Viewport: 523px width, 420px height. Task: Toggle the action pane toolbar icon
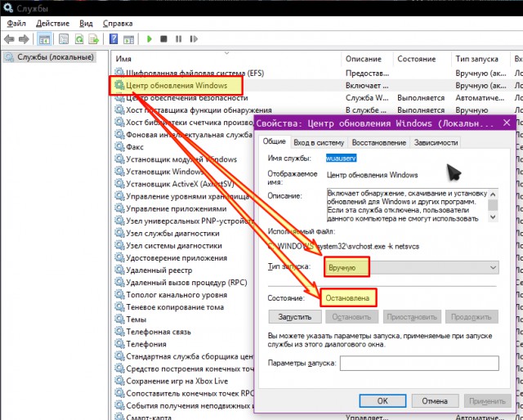[129, 39]
